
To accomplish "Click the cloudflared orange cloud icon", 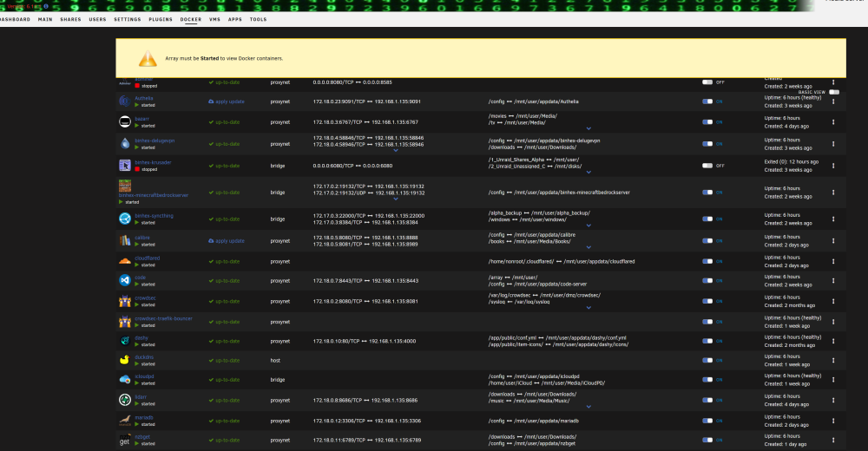I will pyautogui.click(x=124, y=261).
